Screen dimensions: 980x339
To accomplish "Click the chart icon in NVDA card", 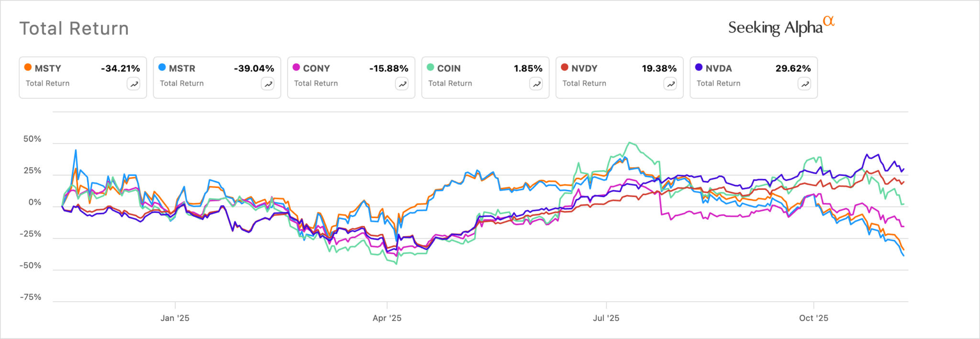I will 805,84.
